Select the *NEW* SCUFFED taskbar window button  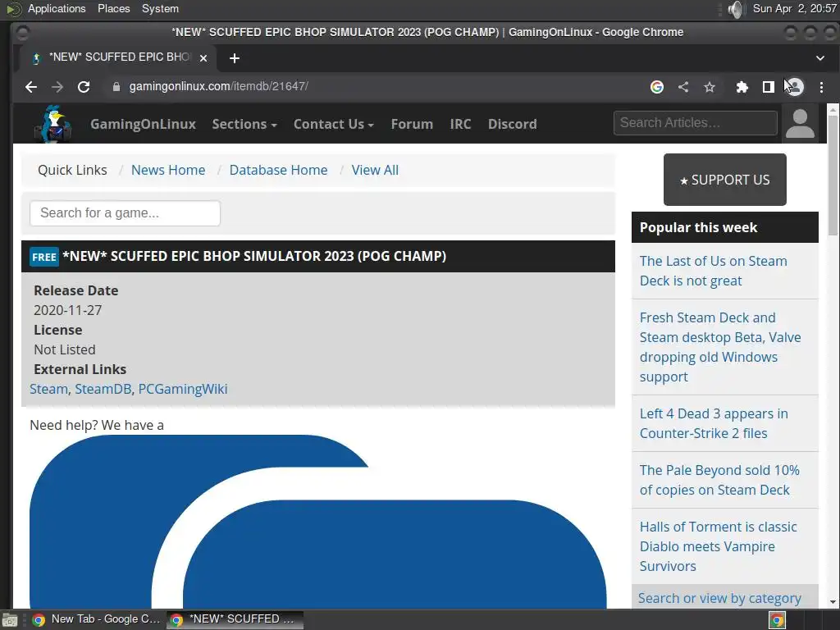coord(235,620)
